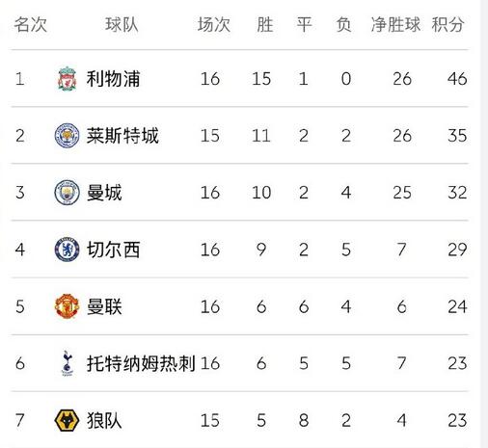
Task: Click the Manchester United club crest
Action: coord(67,306)
